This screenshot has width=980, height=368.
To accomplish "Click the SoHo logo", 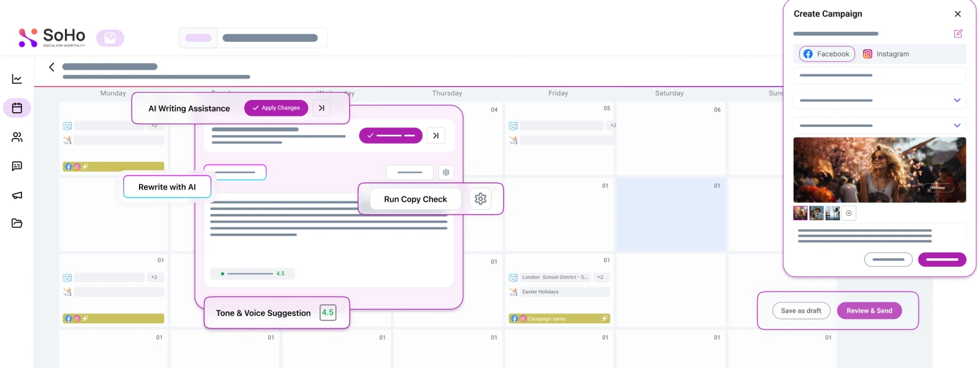I will [52, 37].
